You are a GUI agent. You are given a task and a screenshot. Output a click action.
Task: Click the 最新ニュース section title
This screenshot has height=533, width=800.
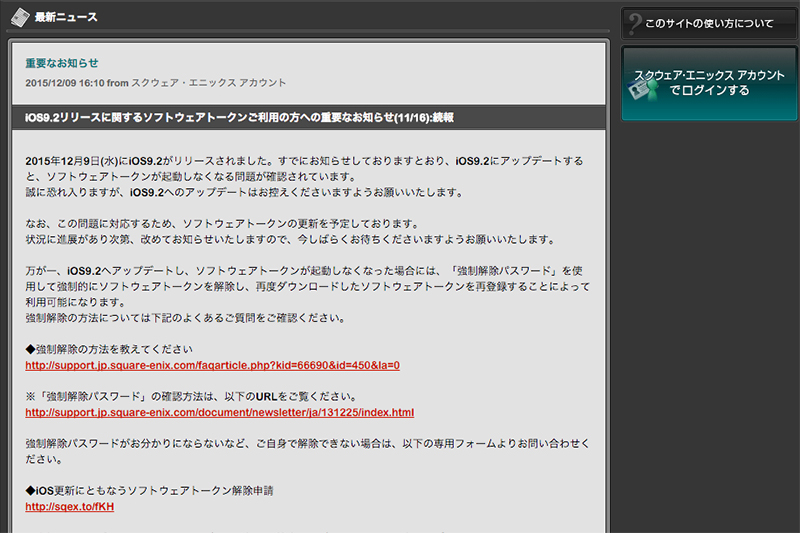pyautogui.click(x=66, y=17)
